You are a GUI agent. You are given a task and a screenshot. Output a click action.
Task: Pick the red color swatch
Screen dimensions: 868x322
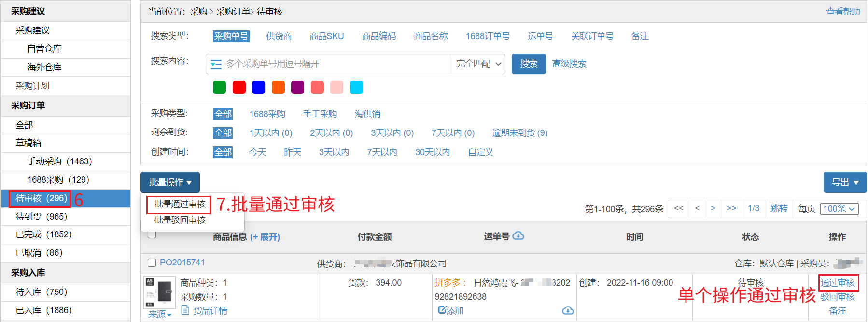pyautogui.click(x=239, y=87)
